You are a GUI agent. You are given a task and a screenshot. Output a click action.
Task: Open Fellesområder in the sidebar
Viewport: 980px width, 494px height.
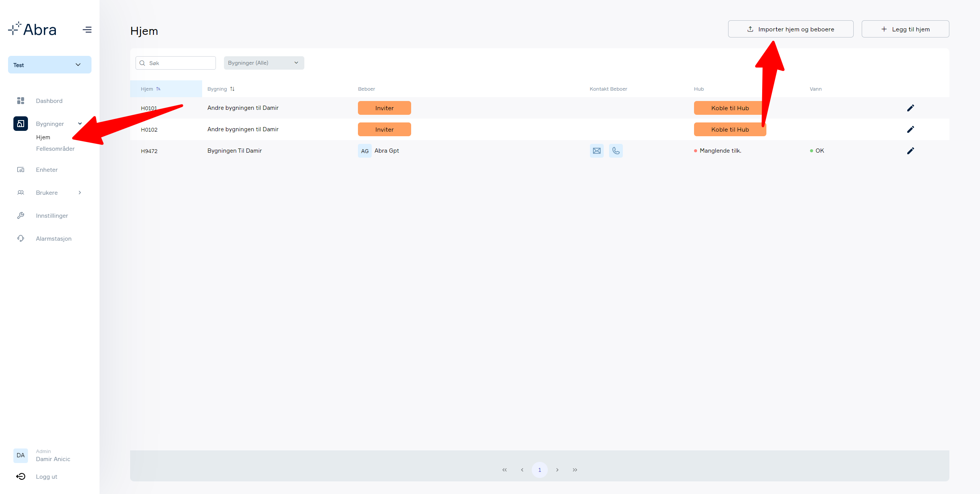click(55, 148)
